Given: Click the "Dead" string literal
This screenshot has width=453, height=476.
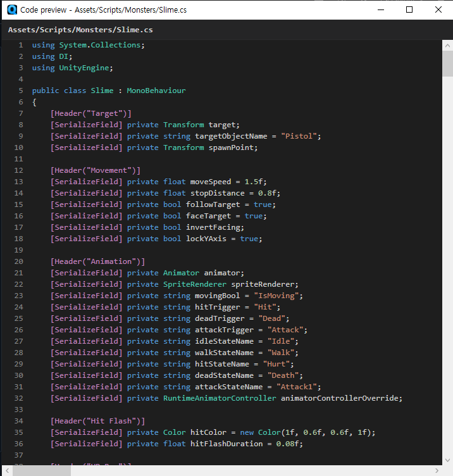Looking at the screenshot, I should 271,318.
